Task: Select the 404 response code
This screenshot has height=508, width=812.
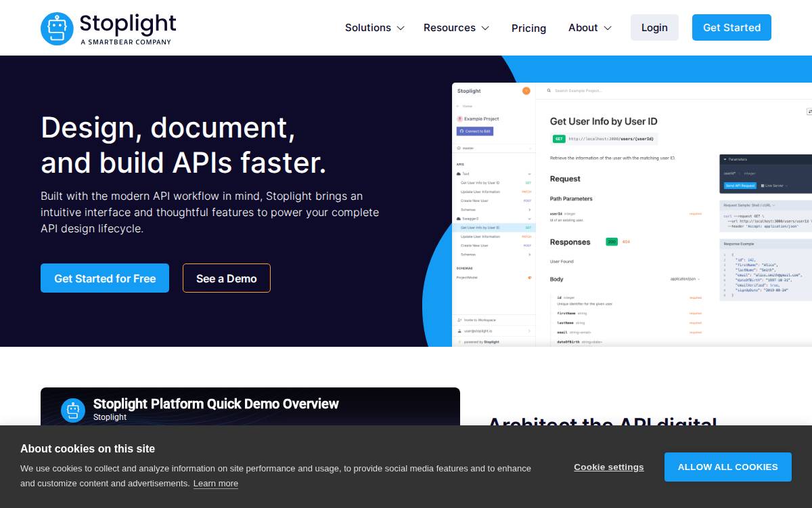Action: click(x=626, y=242)
